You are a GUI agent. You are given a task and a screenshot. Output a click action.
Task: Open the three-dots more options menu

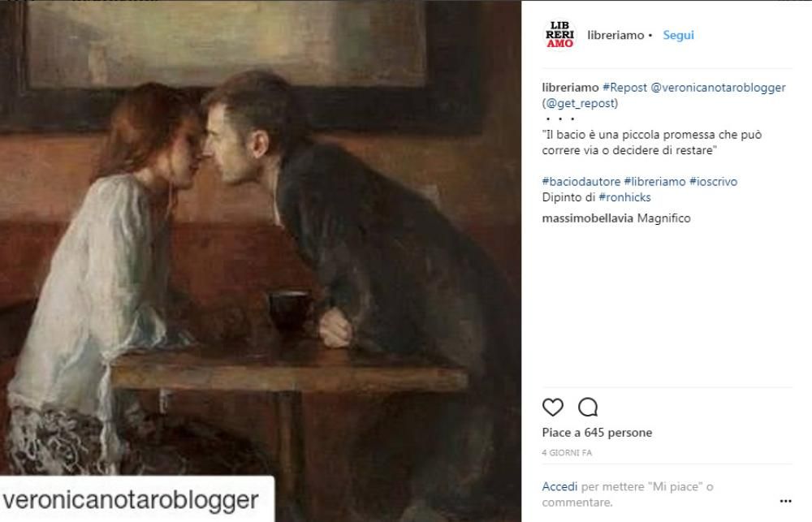(x=785, y=501)
